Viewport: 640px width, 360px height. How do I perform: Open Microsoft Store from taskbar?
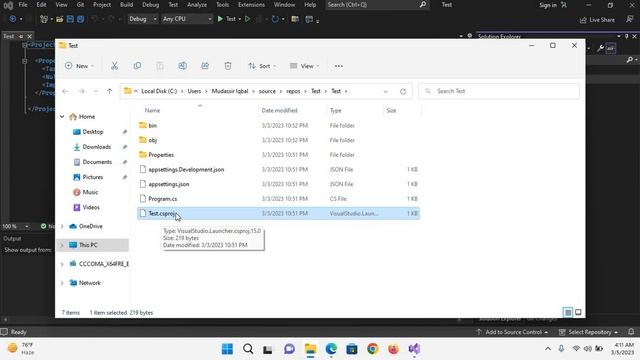click(351, 349)
